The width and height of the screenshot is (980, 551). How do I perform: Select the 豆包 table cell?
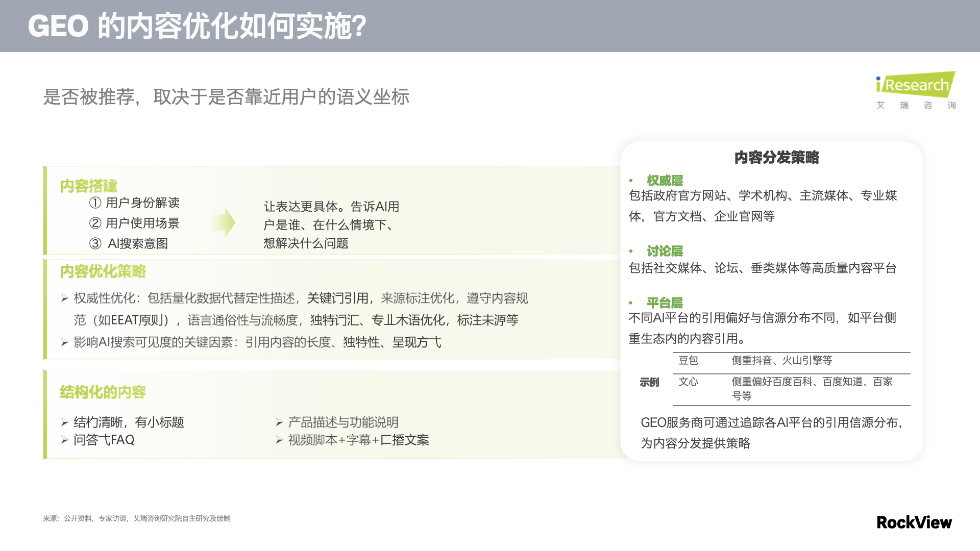(688, 360)
